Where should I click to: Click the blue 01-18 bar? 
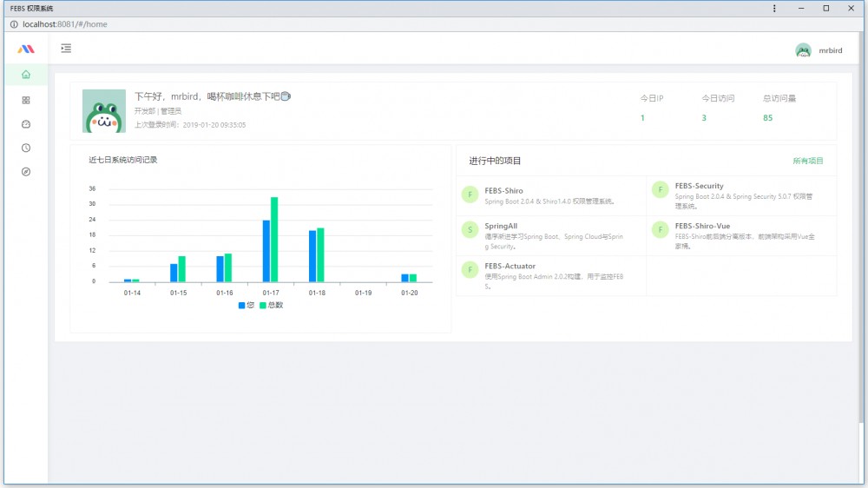312,256
